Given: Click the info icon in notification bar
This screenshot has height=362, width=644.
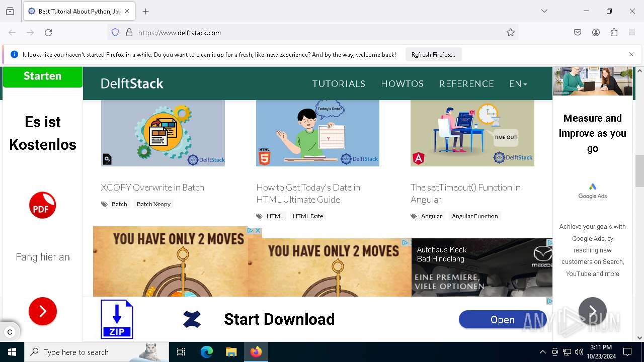Looking at the screenshot, I should pos(14,54).
